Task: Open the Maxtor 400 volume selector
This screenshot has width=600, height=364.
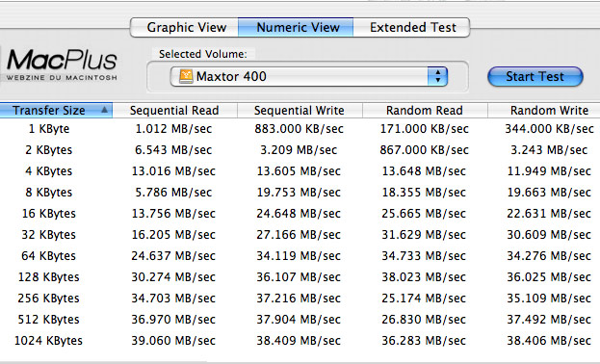Action: 309,76
